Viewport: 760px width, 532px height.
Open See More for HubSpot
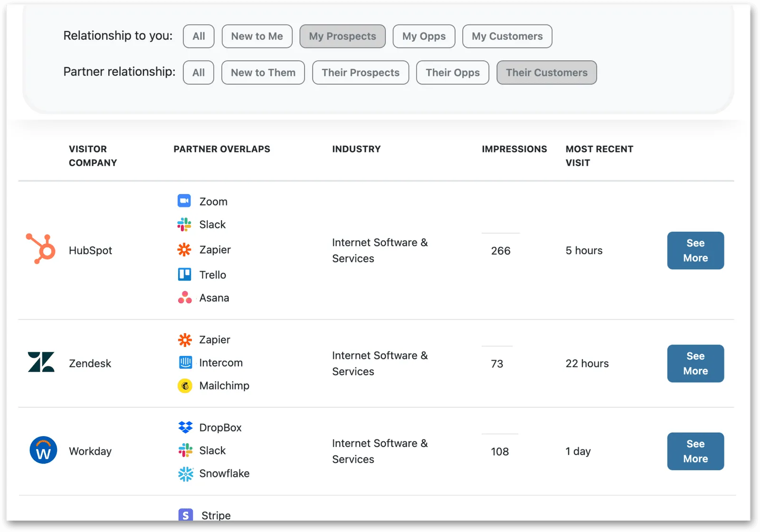coord(695,251)
